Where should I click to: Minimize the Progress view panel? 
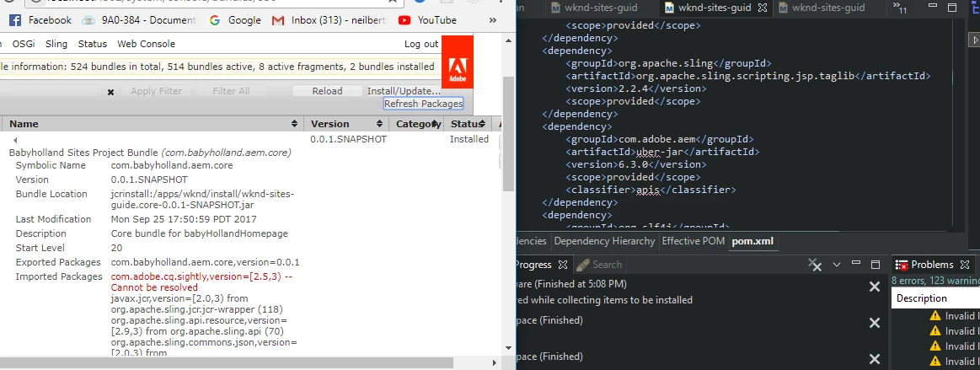tap(855, 265)
